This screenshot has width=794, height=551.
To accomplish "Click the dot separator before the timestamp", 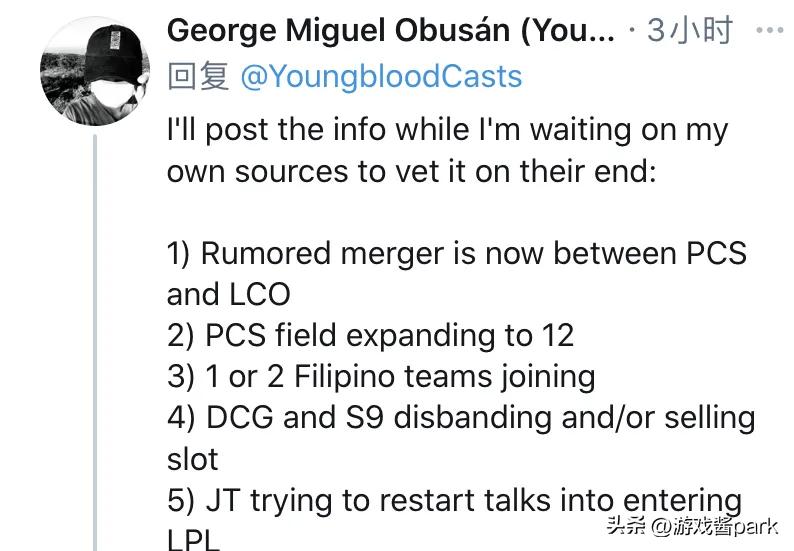I will point(632,30).
